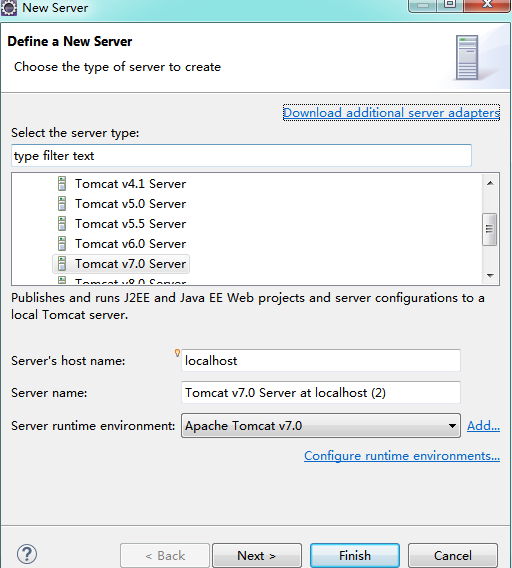Image resolution: width=512 pixels, height=568 pixels.
Task: Click the Tomcat v5.0 Server icon
Action: [62, 204]
